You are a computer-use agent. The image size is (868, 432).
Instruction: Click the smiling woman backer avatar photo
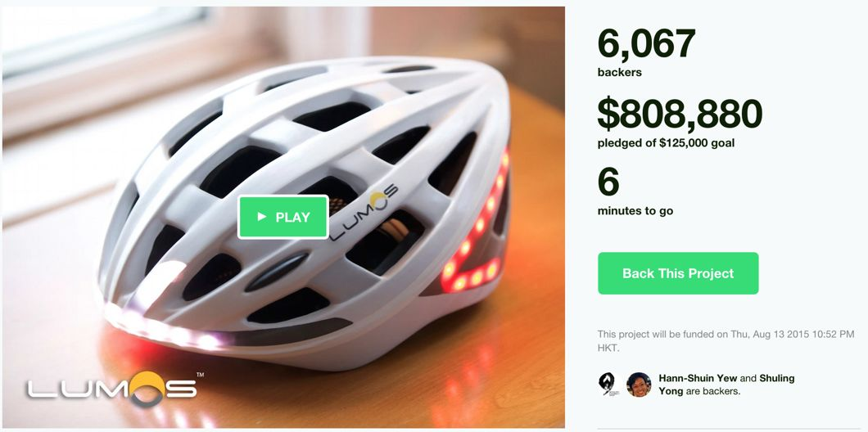click(639, 384)
